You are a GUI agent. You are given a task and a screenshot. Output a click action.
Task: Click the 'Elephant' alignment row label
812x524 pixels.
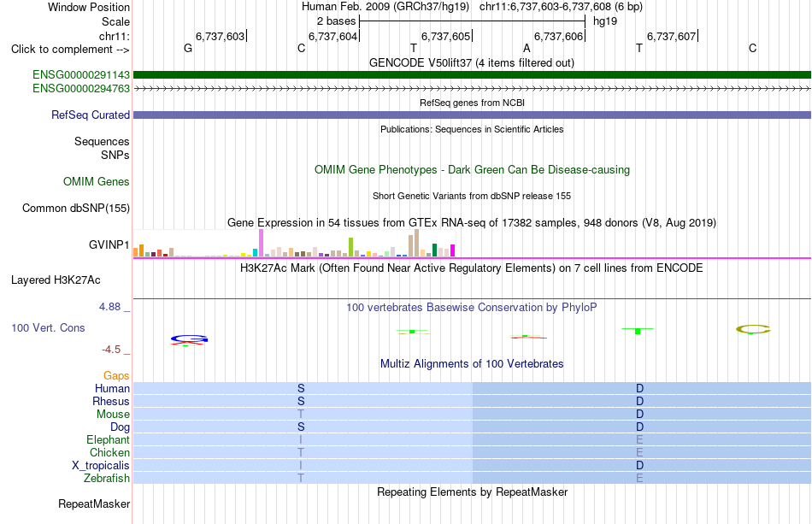[x=109, y=439]
